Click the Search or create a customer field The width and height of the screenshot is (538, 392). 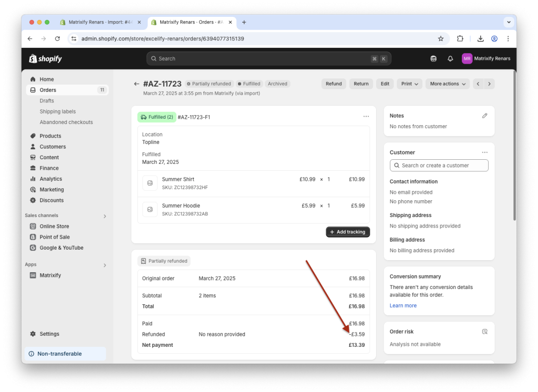coord(439,165)
